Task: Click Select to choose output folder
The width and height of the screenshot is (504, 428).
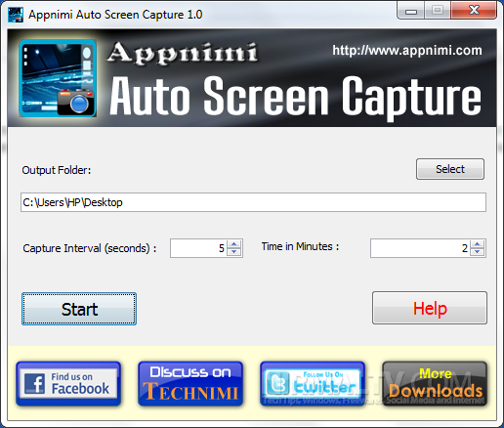Action: pos(450,169)
